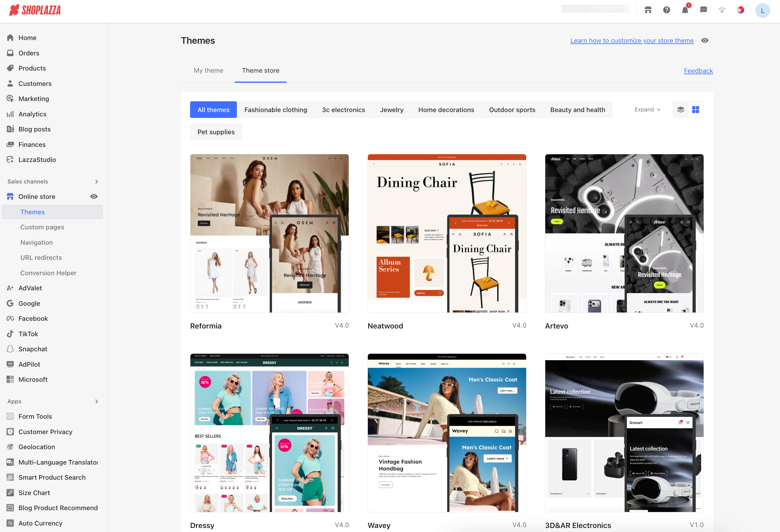
Task: Select Theme store tab
Action: tap(260, 71)
